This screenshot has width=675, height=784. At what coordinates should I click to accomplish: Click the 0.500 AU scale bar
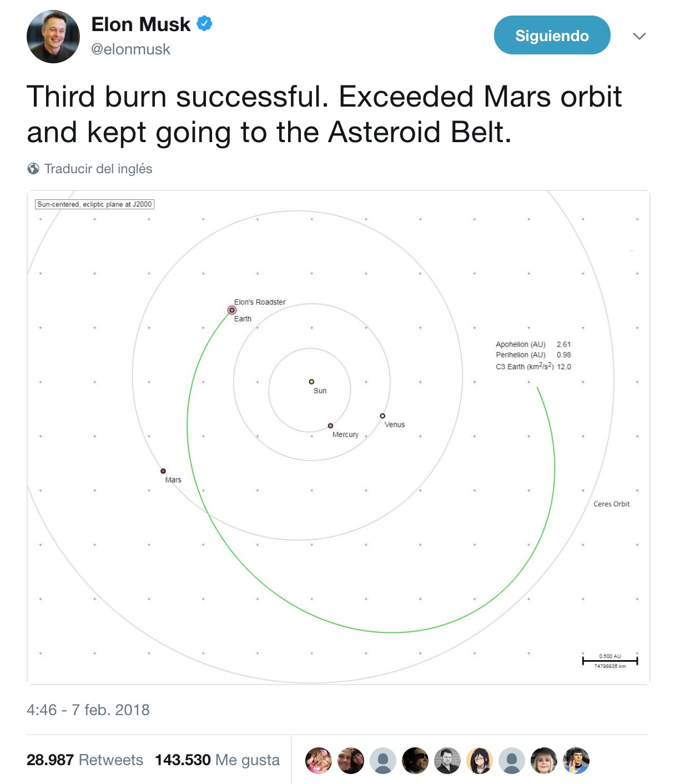tap(610, 661)
